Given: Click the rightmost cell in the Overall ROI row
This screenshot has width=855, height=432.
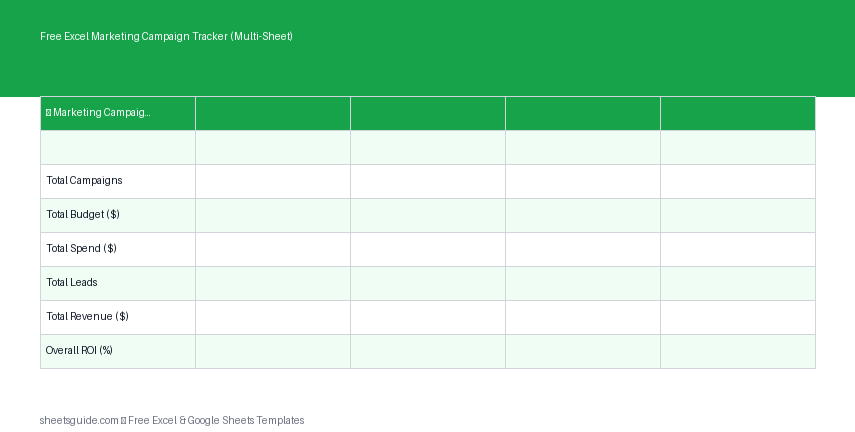Looking at the screenshot, I should (737, 351).
